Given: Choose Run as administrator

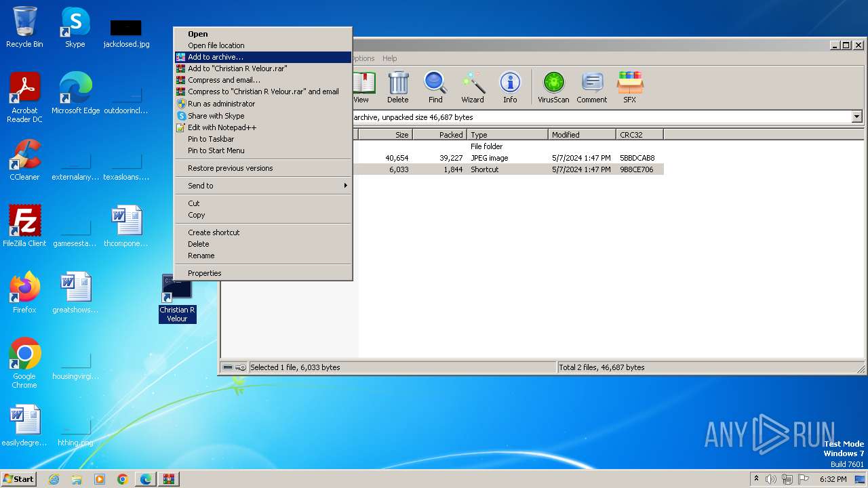Looking at the screenshot, I should pos(262,104).
